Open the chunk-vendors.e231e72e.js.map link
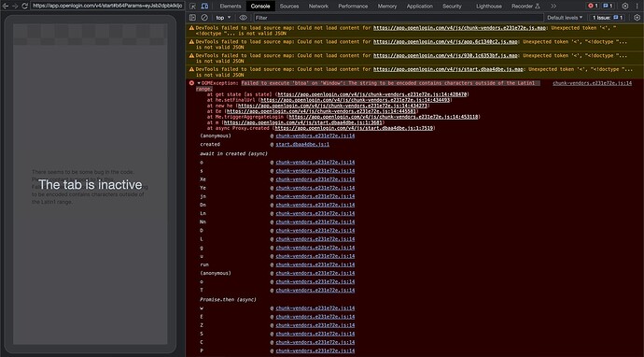This screenshot has width=644, height=357. pyautogui.click(x=460, y=28)
